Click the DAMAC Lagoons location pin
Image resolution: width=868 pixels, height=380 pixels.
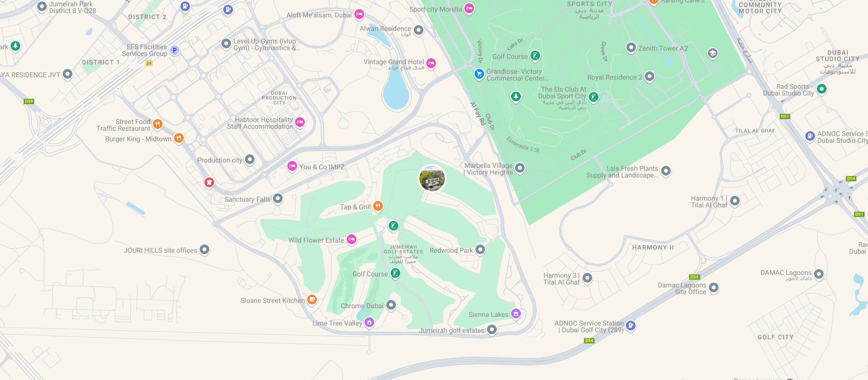coord(819,274)
